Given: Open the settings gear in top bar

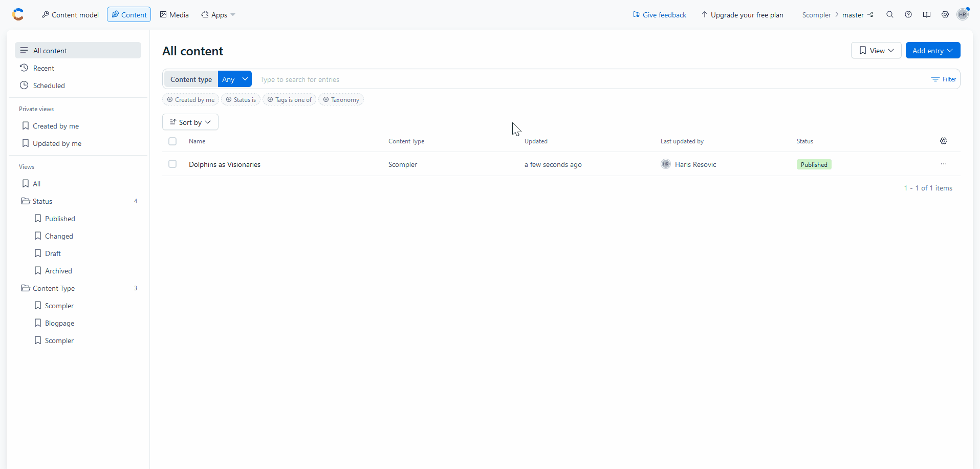Looking at the screenshot, I should click(945, 15).
